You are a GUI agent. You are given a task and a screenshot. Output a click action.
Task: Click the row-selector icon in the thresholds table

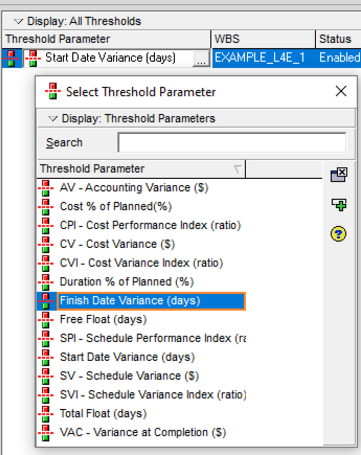tap(11, 58)
